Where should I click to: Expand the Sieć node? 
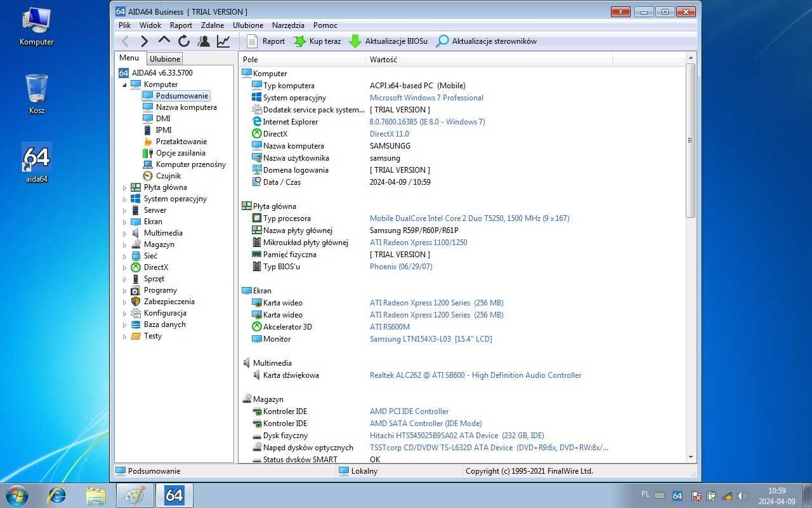[x=124, y=256]
